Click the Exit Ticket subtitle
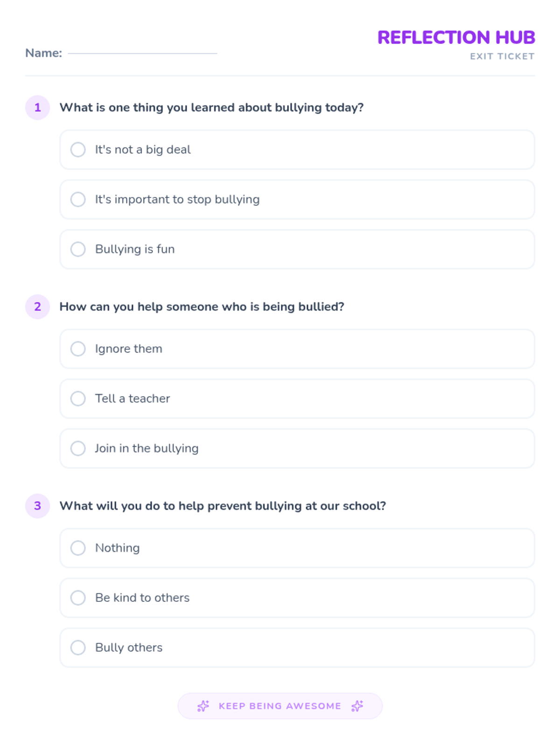This screenshot has width=560, height=747. (502, 56)
